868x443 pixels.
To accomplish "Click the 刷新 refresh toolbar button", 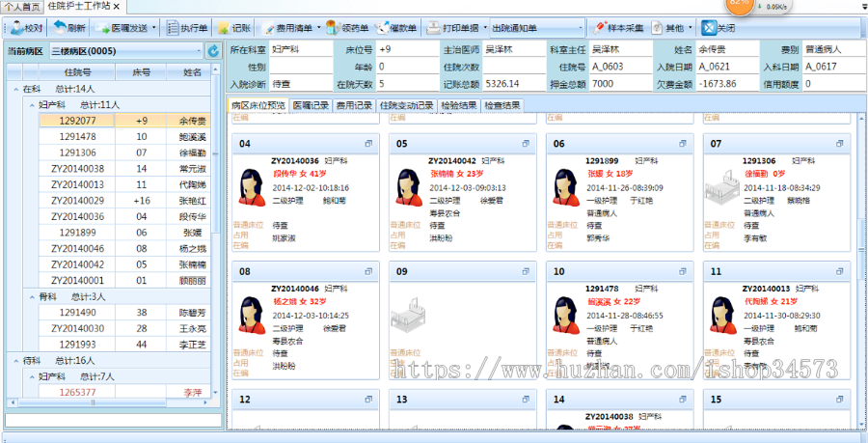I will coord(69,28).
